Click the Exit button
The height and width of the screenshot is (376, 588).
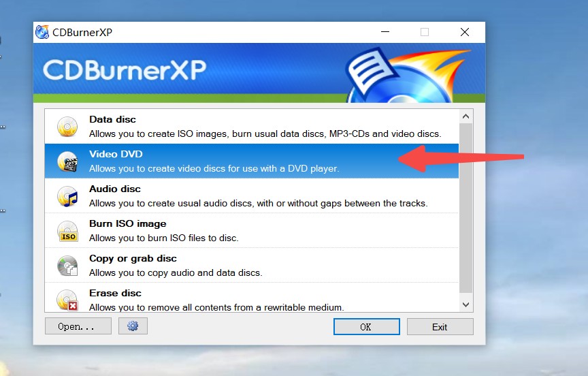point(440,327)
